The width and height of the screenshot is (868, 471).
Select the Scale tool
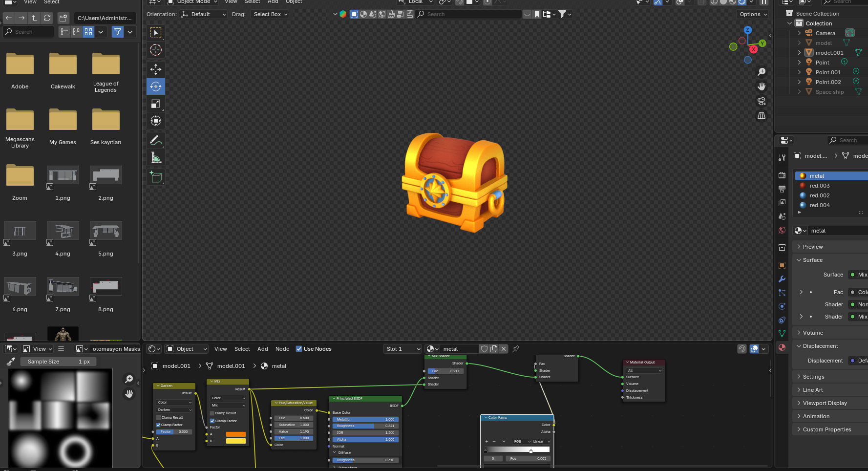156,104
